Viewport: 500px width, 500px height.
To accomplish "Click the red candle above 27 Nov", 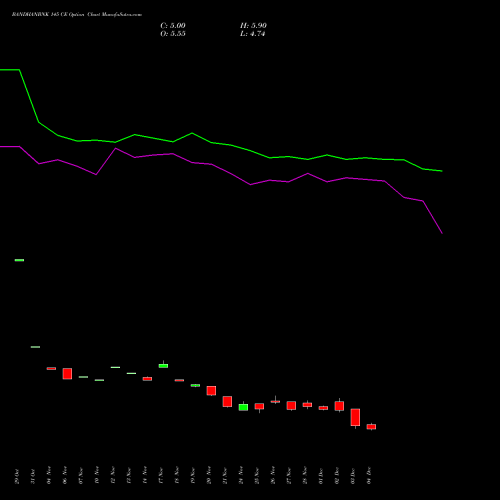I will 291,405.
